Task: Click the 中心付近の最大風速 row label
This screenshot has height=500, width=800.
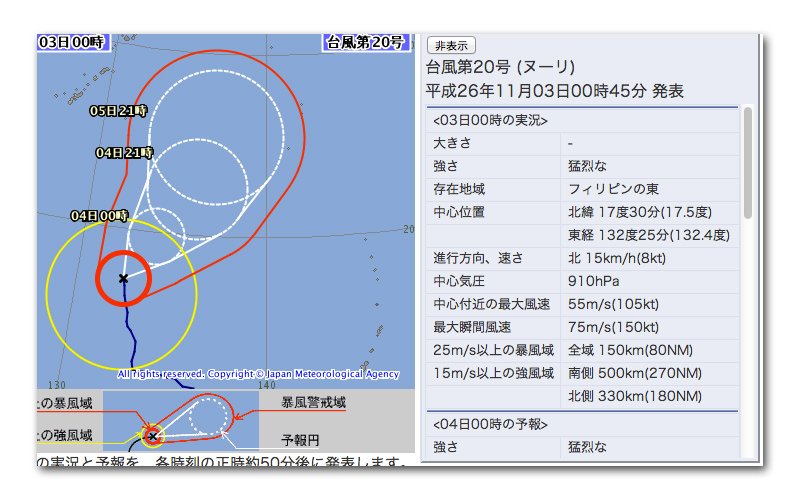Action: (491, 304)
